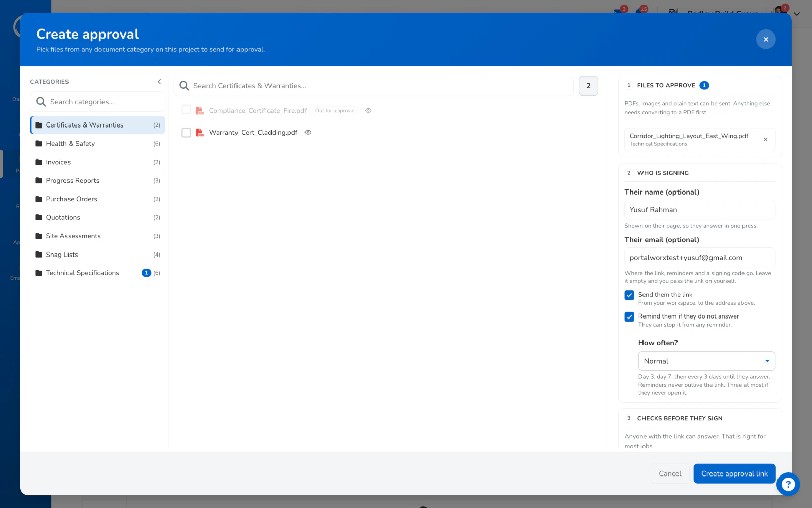812x508 pixels.
Task: Collapse the Categories panel chevron
Action: click(159, 82)
